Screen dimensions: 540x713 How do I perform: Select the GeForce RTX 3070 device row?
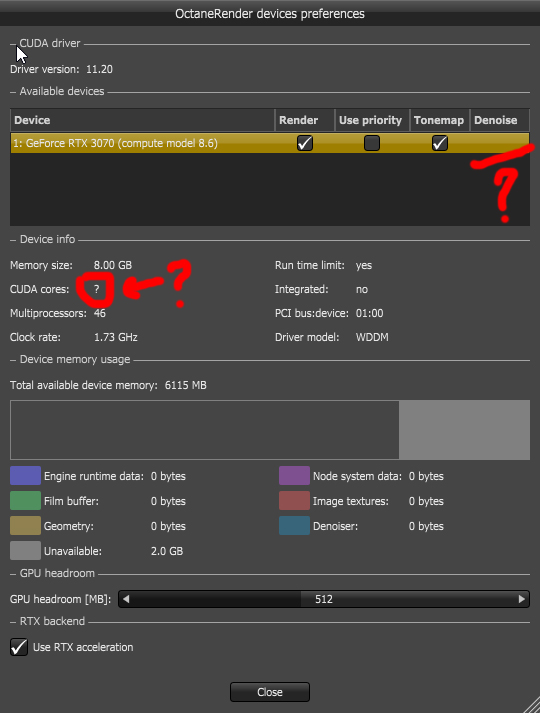pos(270,143)
